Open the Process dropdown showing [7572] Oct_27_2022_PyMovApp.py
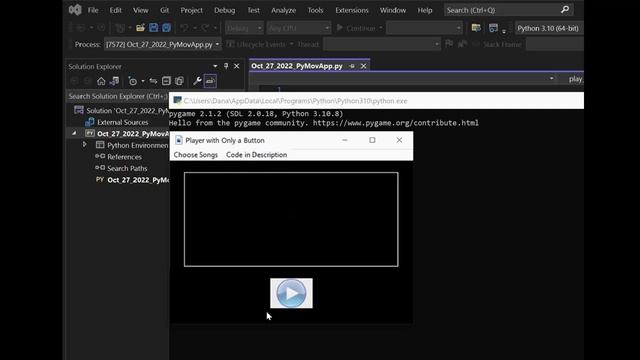 pyautogui.click(x=162, y=44)
